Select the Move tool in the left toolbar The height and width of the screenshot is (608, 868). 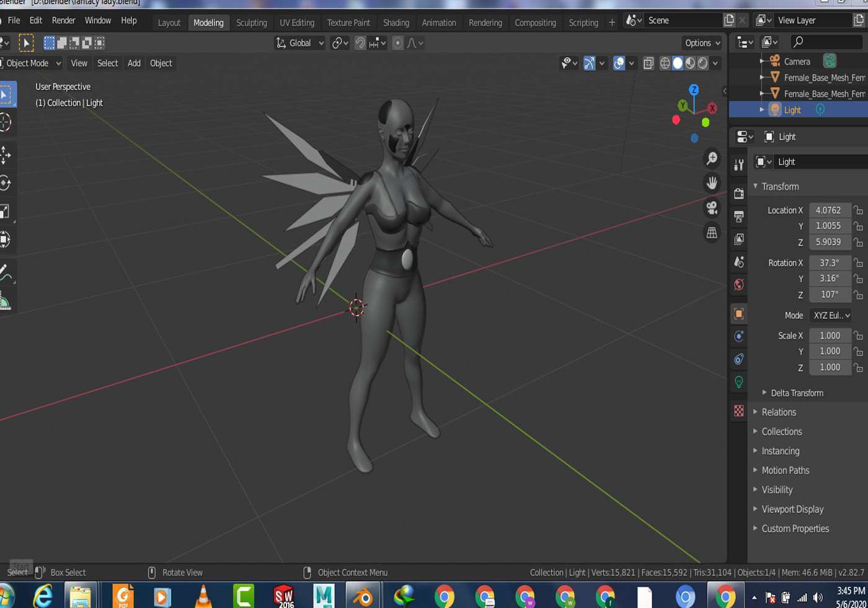click(5, 154)
